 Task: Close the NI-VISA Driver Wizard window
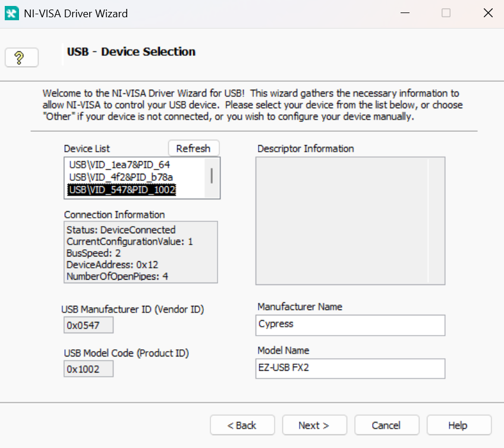click(488, 13)
